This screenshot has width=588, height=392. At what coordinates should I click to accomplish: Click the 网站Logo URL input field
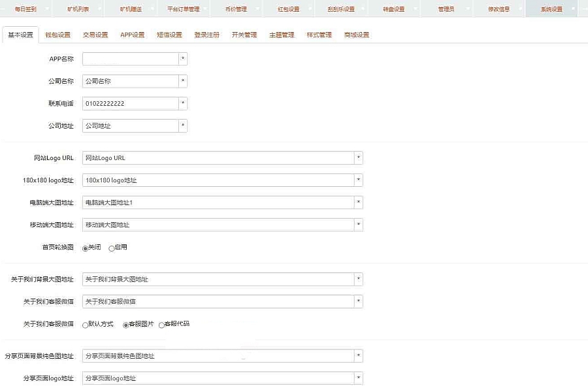[218, 158]
